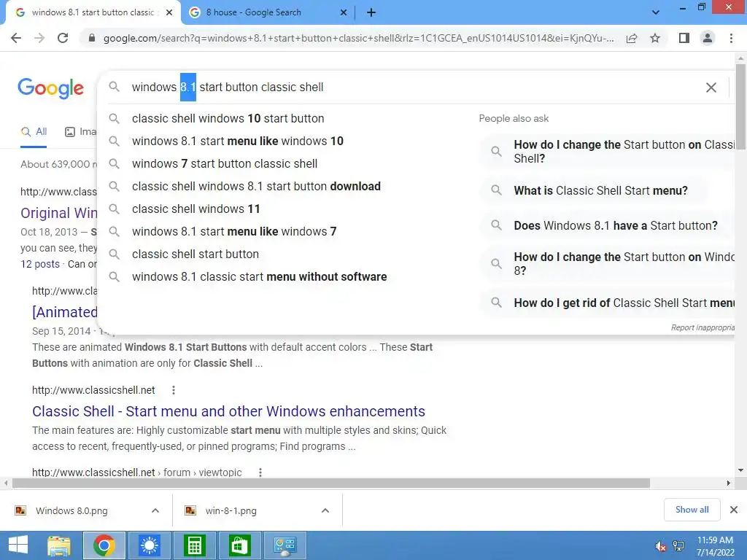Switch to Images results tab
The height and width of the screenshot is (560, 747).
[x=80, y=131]
